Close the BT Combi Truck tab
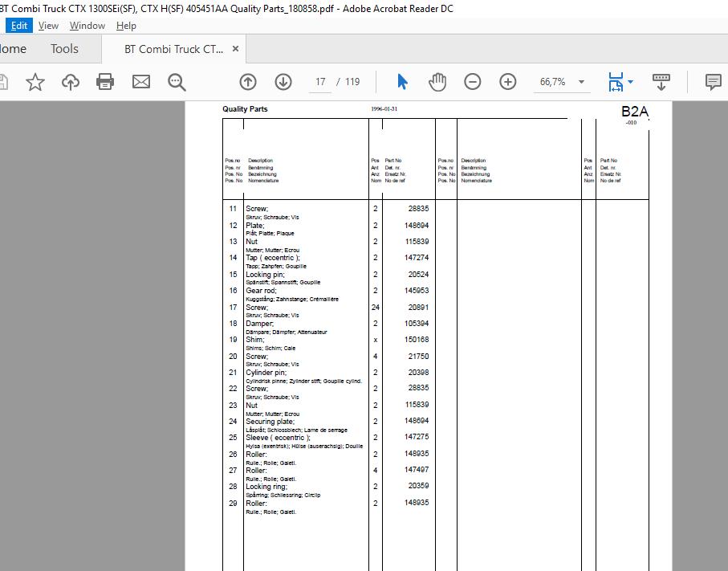 click(x=235, y=49)
